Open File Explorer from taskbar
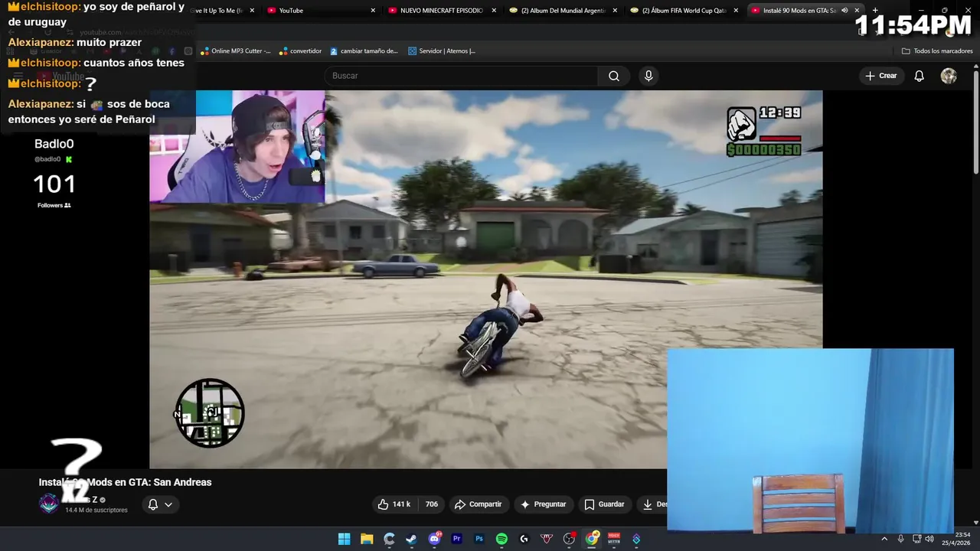The image size is (980, 551). 367,539
